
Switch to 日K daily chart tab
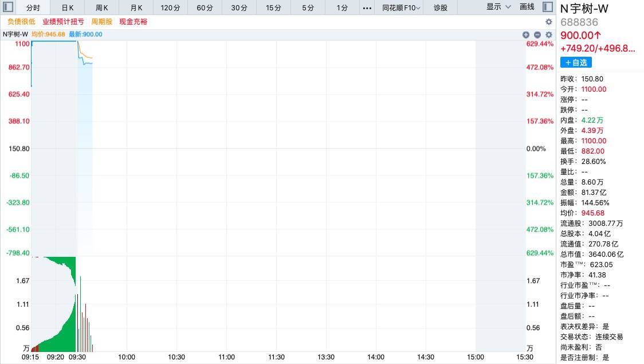[68, 8]
